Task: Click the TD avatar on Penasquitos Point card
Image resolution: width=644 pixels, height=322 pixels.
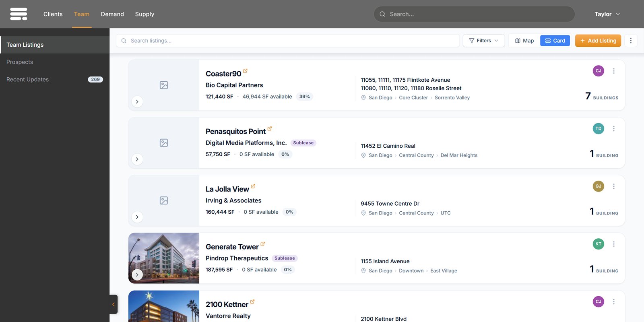Action: [x=599, y=129]
